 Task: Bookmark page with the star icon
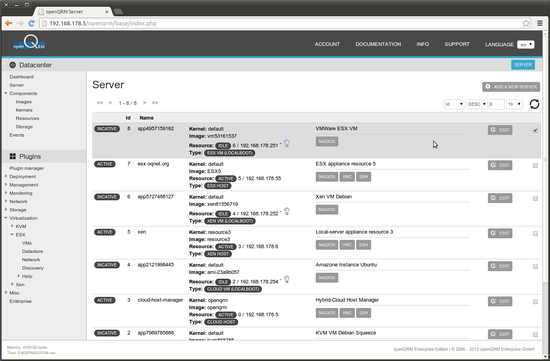[x=526, y=23]
